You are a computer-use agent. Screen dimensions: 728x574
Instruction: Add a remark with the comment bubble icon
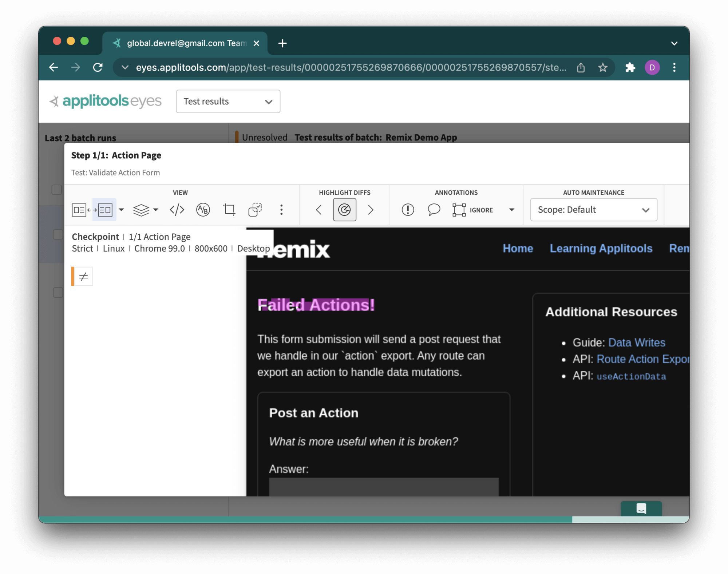(434, 210)
